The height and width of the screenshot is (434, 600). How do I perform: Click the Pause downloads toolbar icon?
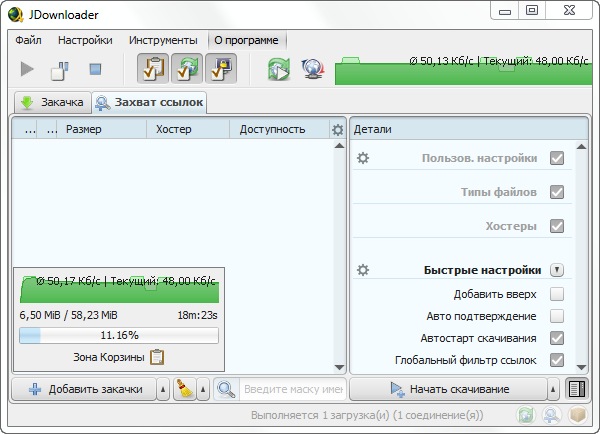61,70
